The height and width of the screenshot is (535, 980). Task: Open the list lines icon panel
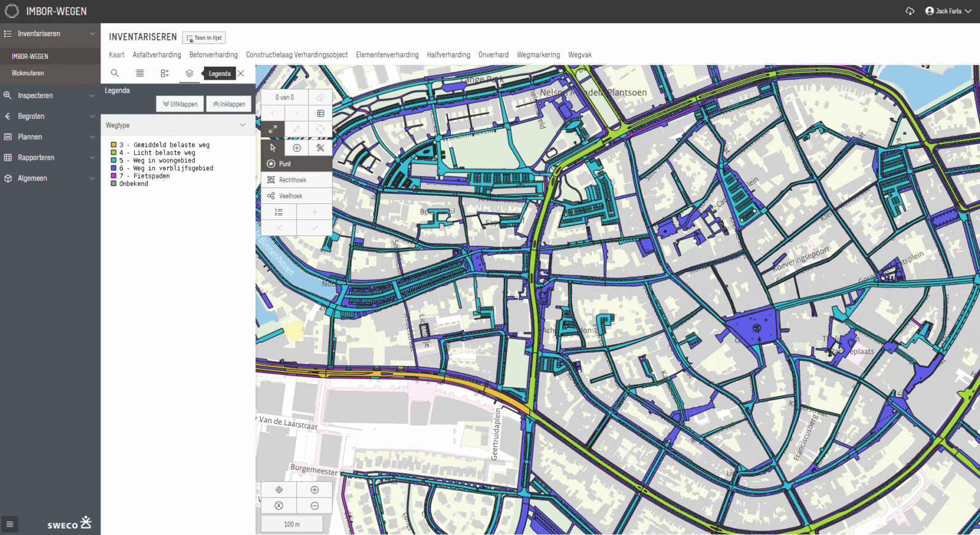pos(140,74)
